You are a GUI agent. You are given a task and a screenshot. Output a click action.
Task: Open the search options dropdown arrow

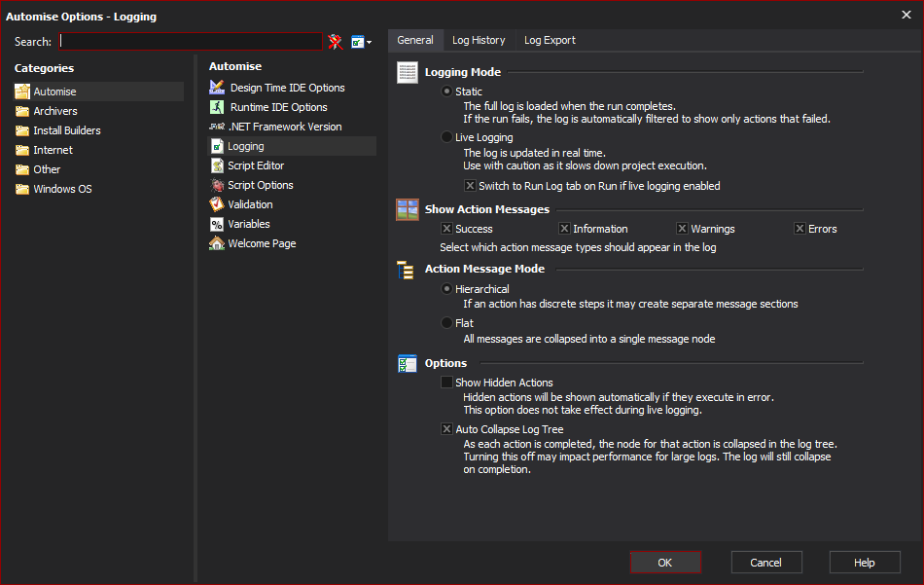[x=369, y=43]
